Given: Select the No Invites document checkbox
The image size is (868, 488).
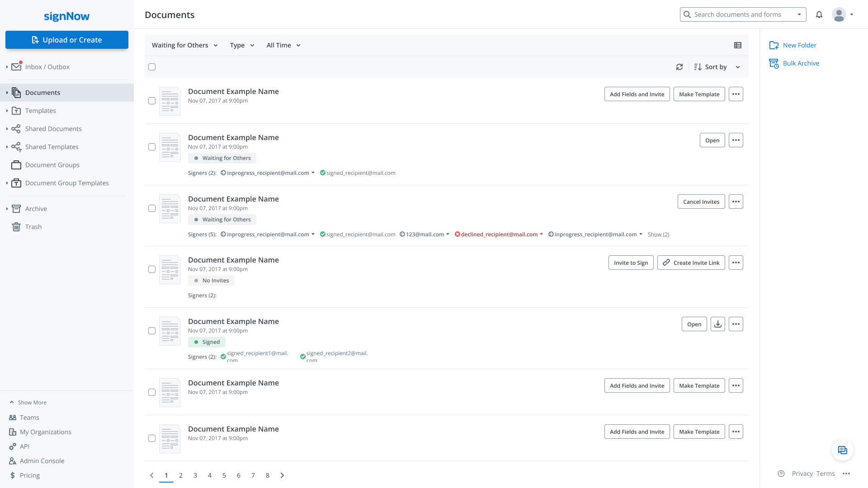Looking at the screenshot, I should pos(152,269).
